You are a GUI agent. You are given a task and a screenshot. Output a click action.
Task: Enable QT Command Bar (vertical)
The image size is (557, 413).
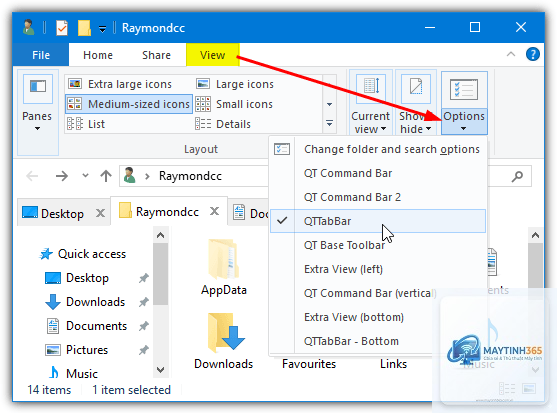click(378, 293)
